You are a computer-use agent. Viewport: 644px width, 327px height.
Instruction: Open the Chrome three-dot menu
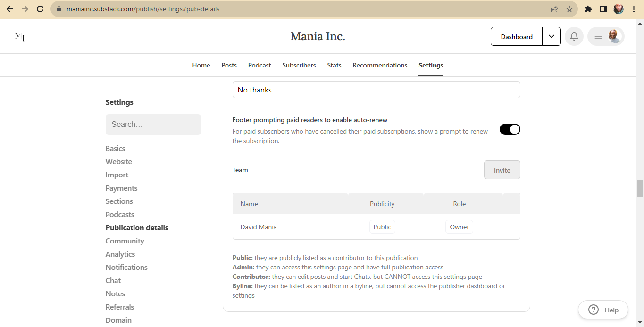point(634,9)
